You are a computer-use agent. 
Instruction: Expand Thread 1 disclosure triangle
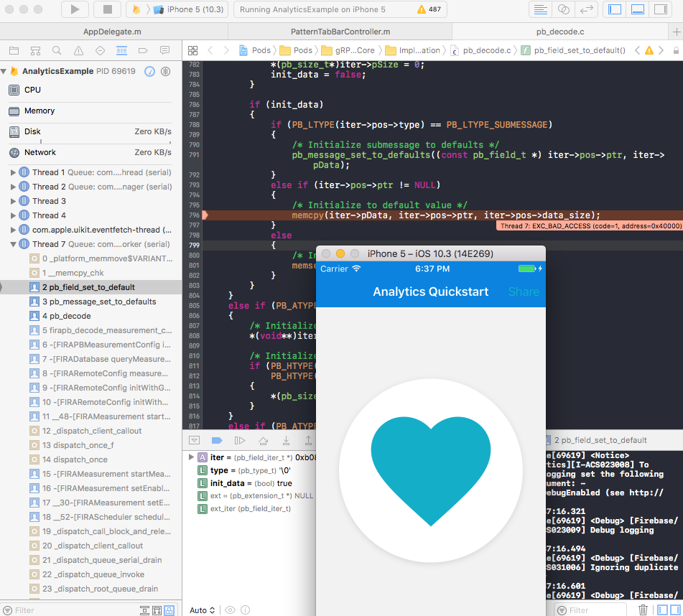tap(13, 172)
